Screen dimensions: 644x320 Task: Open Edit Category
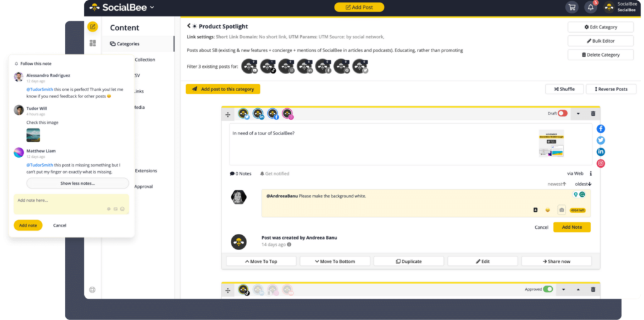coord(601,27)
